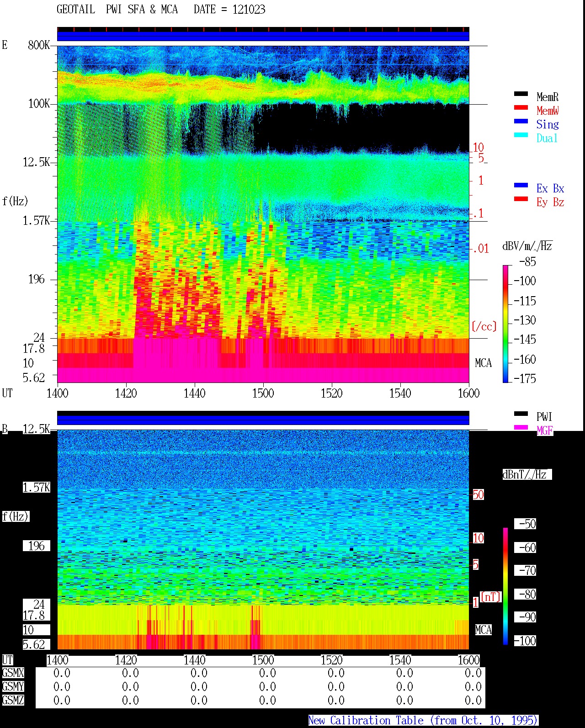The image size is (585, 728).
Task: Click the 1.57K frequency label on E panel
Action: (x=37, y=220)
